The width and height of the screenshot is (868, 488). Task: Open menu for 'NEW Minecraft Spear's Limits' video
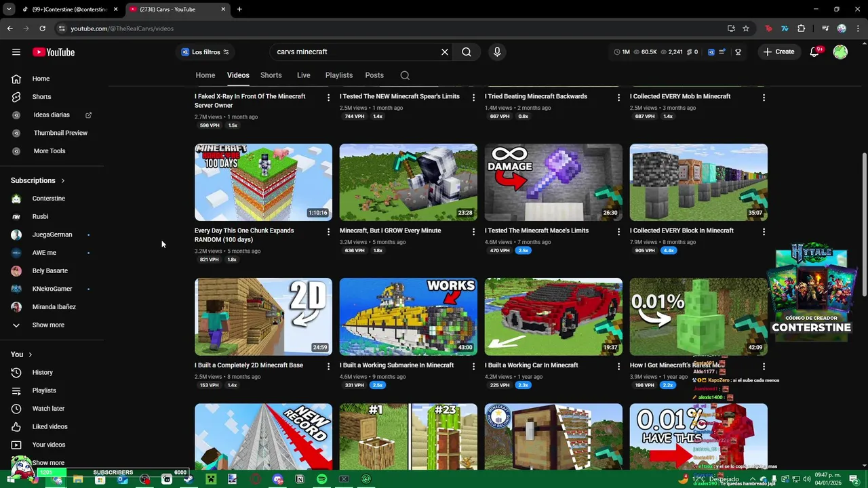pos(473,98)
